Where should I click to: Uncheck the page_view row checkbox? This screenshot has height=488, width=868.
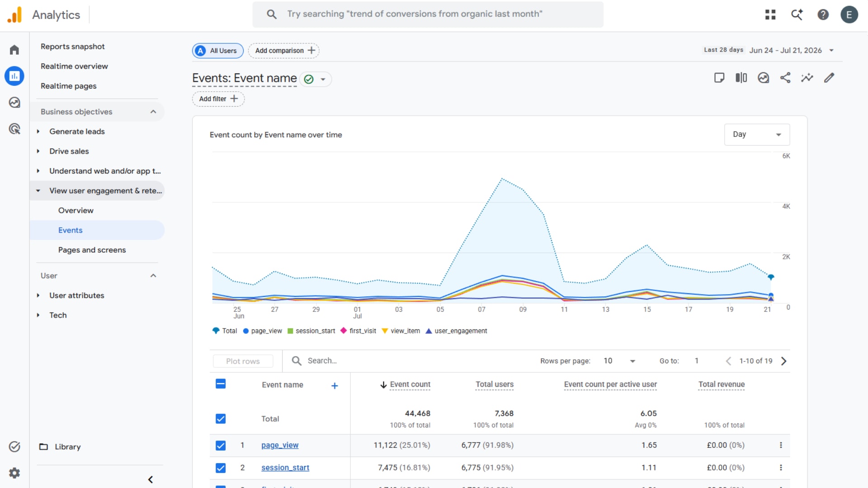221,446
